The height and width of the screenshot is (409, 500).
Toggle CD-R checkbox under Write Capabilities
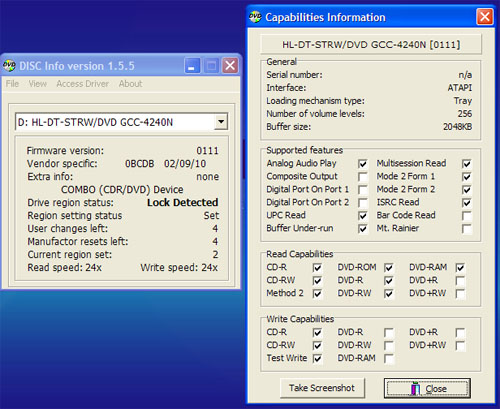(317, 333)
